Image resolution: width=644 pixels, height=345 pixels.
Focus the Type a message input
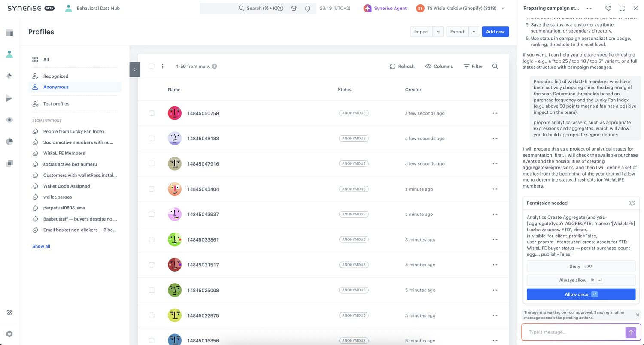tap(573, 332)
